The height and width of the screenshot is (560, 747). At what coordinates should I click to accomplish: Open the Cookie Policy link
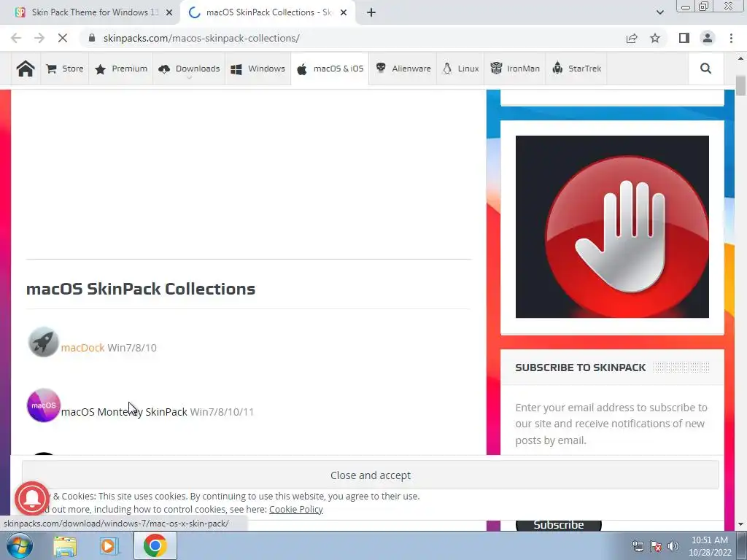(296, 509)
